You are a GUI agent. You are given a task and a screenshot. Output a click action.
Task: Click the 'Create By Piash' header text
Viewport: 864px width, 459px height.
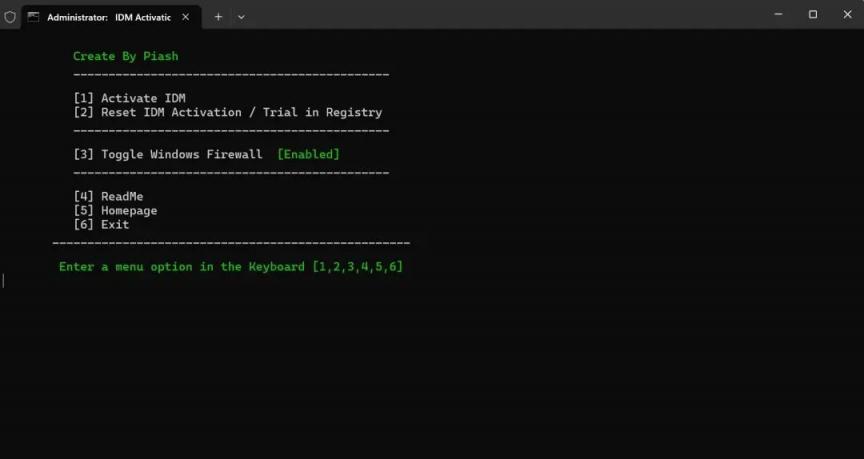(x=125, y=56)
